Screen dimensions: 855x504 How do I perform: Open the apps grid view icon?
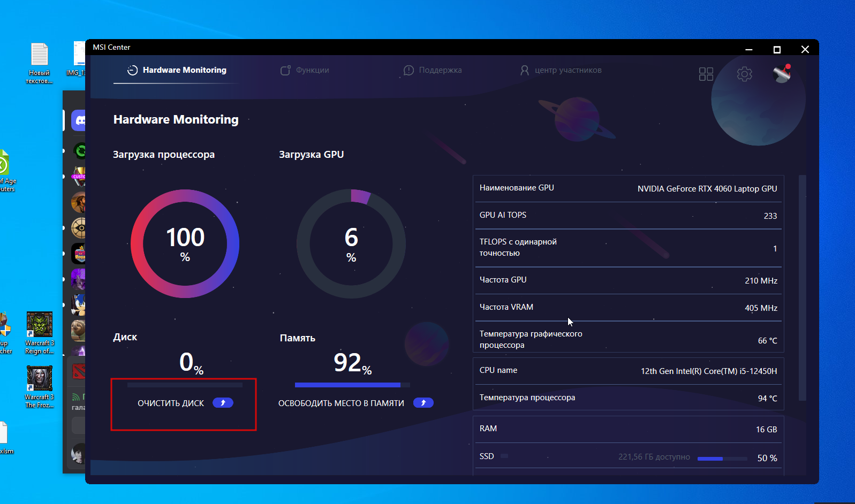(x=706, y=74)
